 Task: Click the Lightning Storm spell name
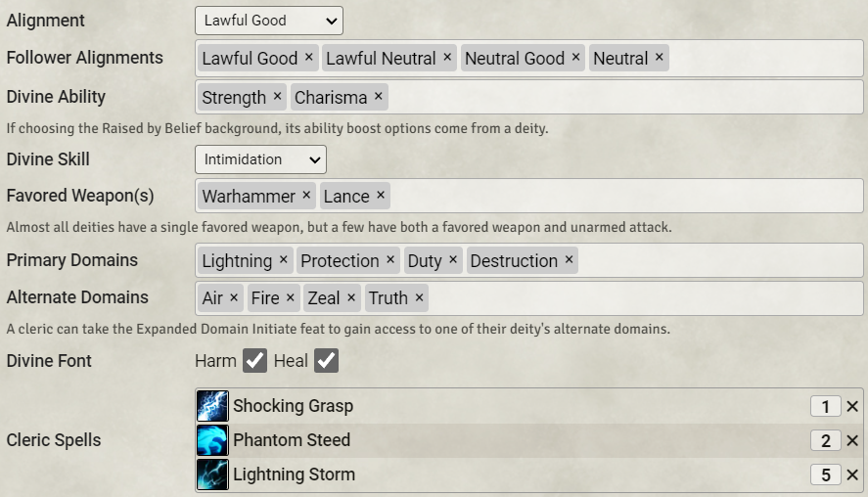[x=294, y=474]
